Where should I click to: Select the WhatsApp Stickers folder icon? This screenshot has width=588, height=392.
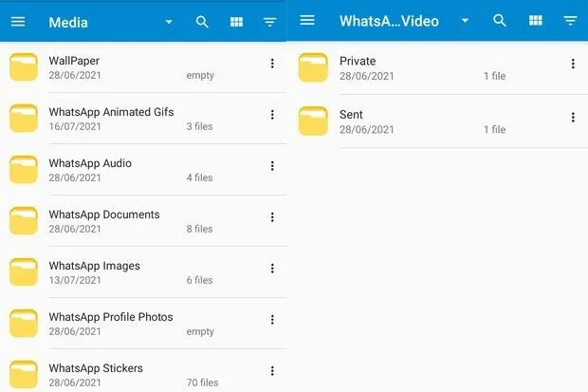click(24, 374)
